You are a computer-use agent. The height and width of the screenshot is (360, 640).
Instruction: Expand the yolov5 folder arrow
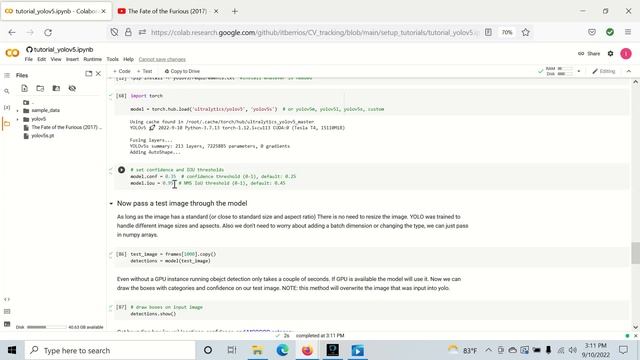coord(18,119)
